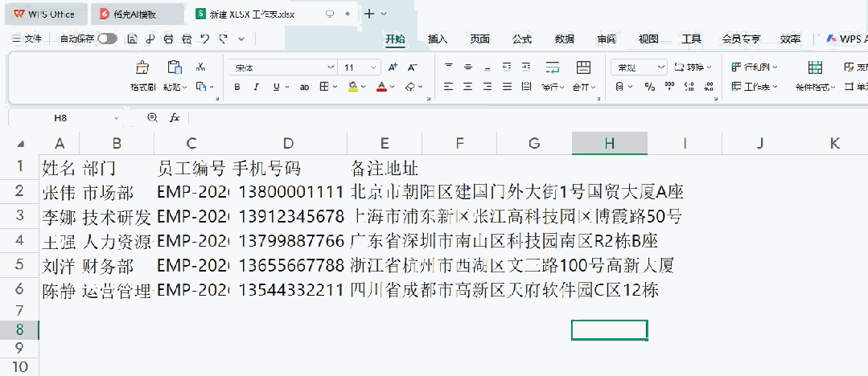868x376 pixels.
Task: Open the Name Box dropdown arrow
Action: pyautogui.click(x=117, y=118)
